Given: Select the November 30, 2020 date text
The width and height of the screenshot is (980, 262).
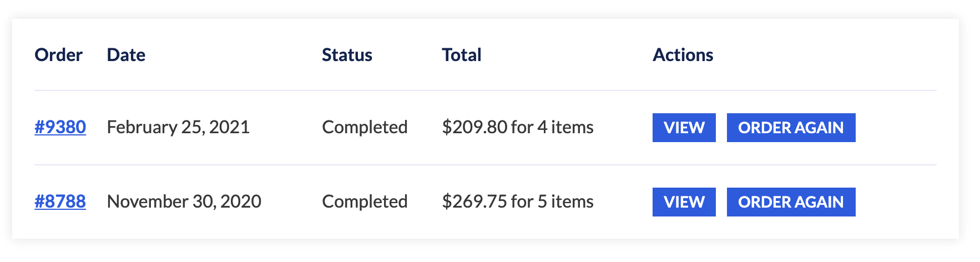Looking at the screenshot, I should 184,201.
